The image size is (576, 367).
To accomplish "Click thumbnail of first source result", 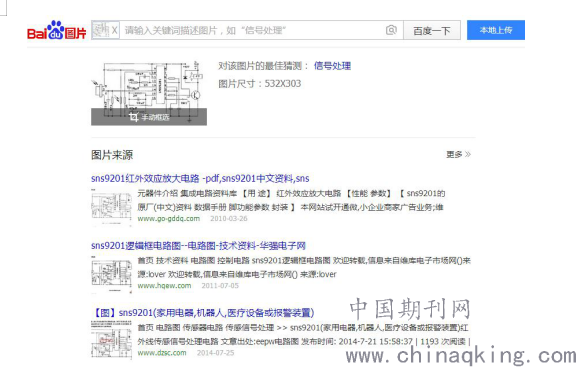I will tap(112, 206).
